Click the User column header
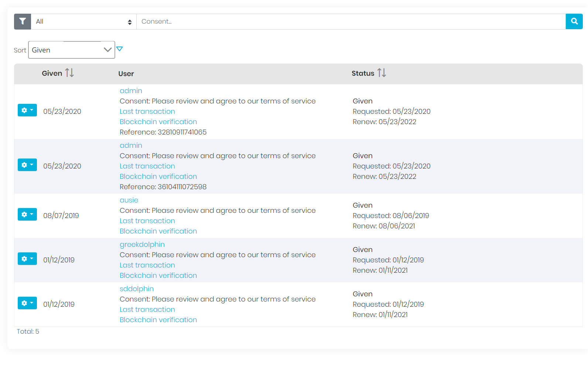The height and width of the screenshot is (371, 588). [x=126, y=74]
